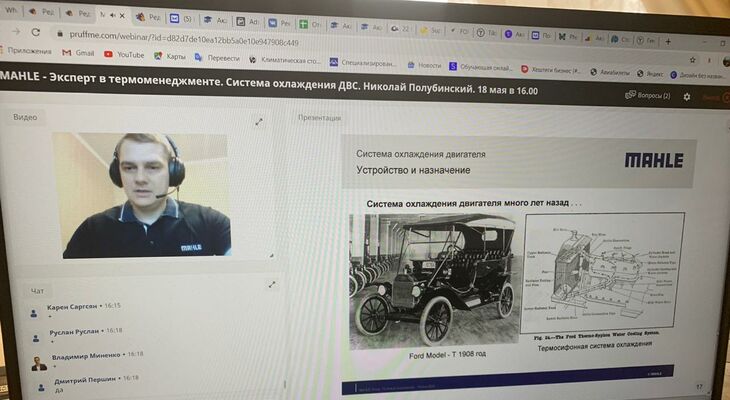Open the Новости bookmark
This screenshot has width=730, height=400.
(x=424, y=65)
